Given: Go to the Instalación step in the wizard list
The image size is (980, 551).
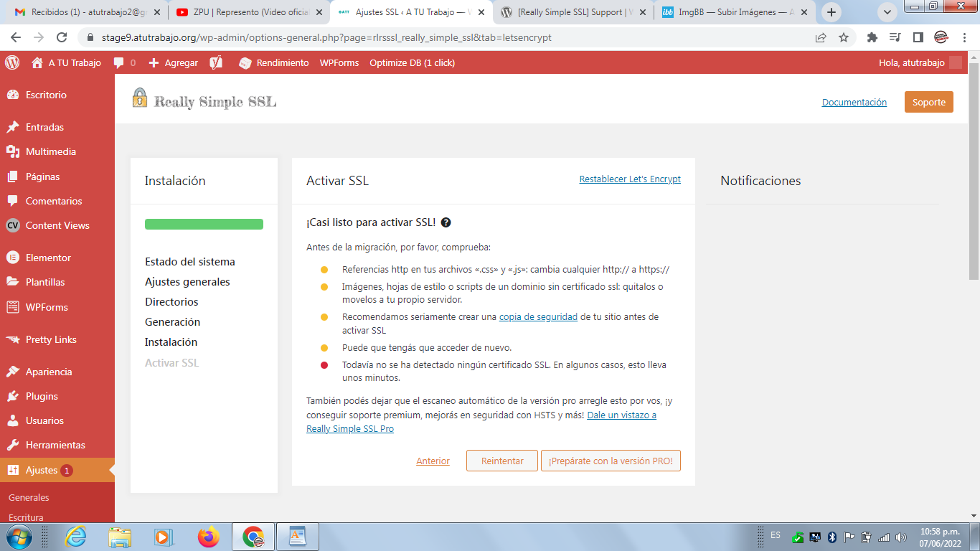Looking at the screenshot, I should 171,342.
